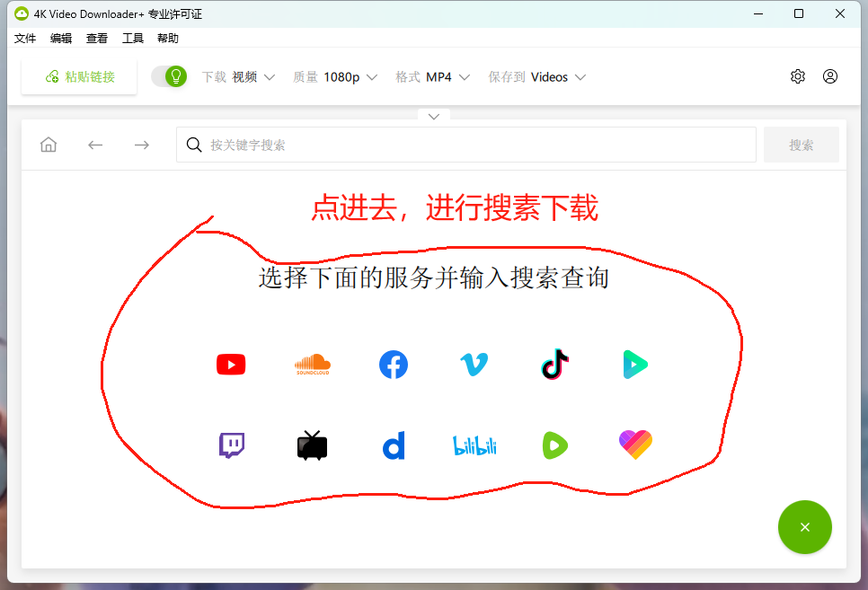Open the 下载 视频 download type dropdown
Image resolution: width=868 pixels, height=590 pixels.
point(238,77)
